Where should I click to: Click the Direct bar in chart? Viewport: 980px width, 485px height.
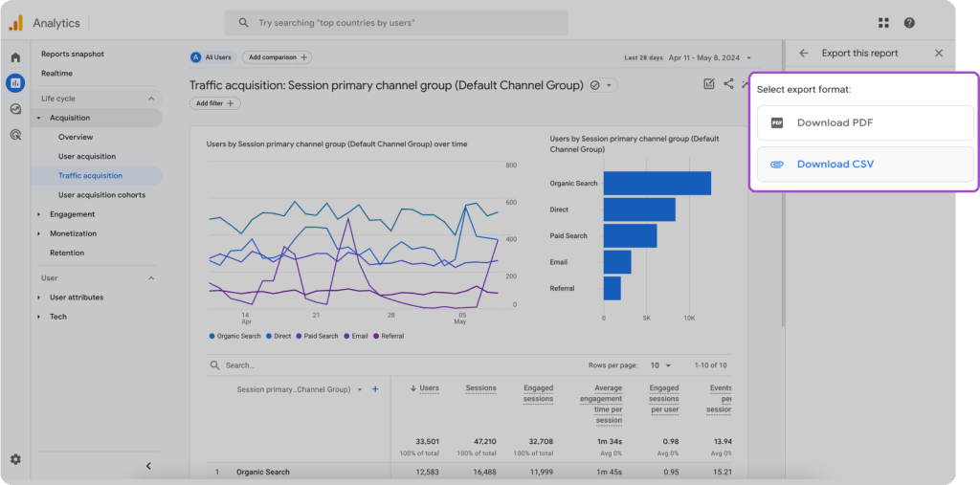coord(639,209)
